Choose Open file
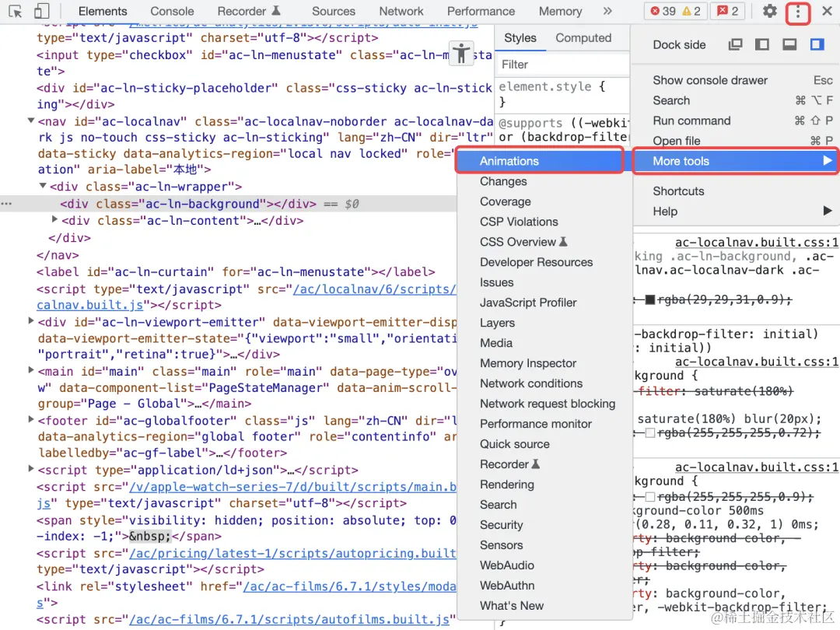Image resolution: width=840 pixels, height=630 pixels. [735, 141]
